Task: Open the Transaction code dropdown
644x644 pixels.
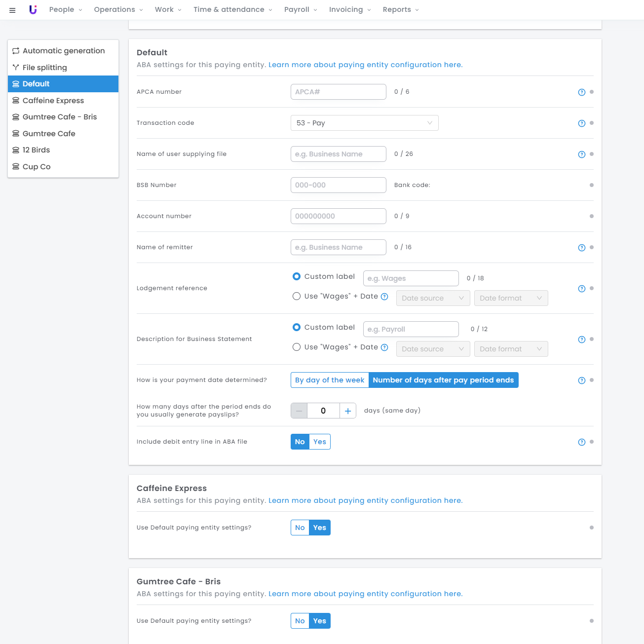Action: pyautogui.click(x=364, y=123)
